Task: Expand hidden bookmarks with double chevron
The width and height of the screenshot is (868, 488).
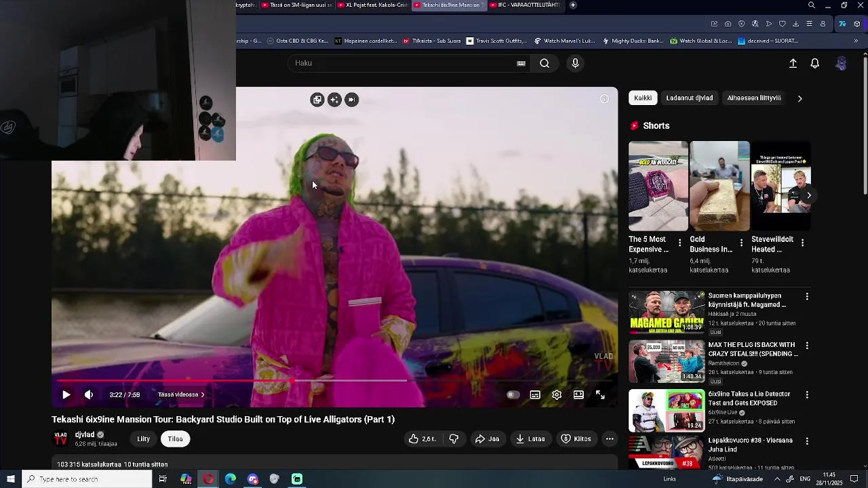Action: [855, 41]
